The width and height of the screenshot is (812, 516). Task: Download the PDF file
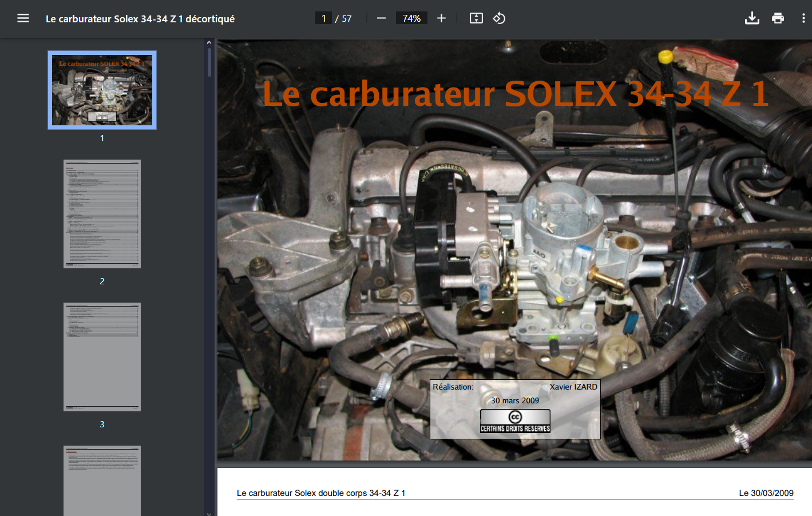coord(752,18)
